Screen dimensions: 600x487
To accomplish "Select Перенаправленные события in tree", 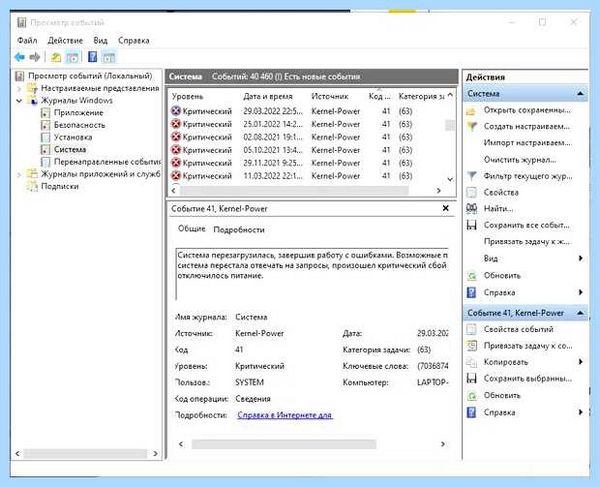I will point(107,162).
